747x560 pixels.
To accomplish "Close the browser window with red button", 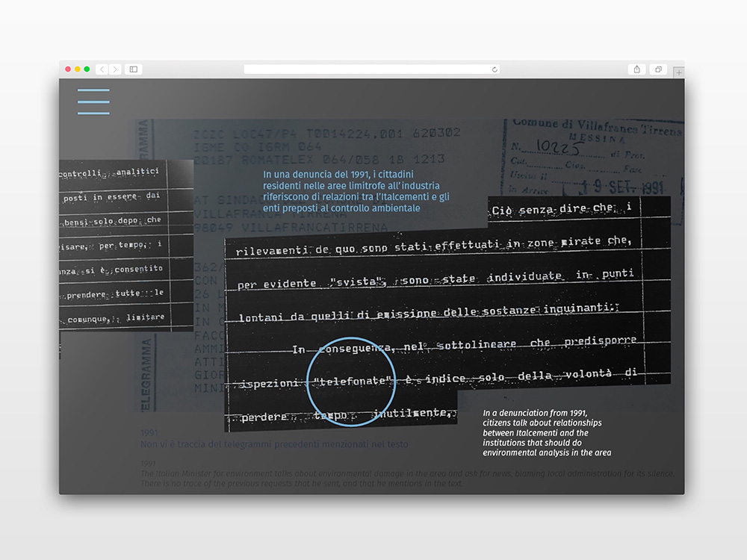I will point(68,69).
